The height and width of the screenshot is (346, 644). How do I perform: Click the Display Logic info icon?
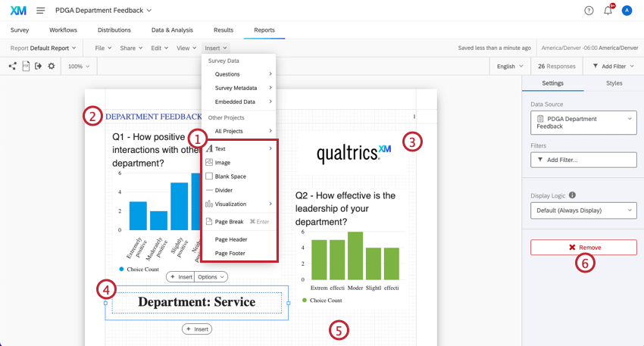coord(572,195)
